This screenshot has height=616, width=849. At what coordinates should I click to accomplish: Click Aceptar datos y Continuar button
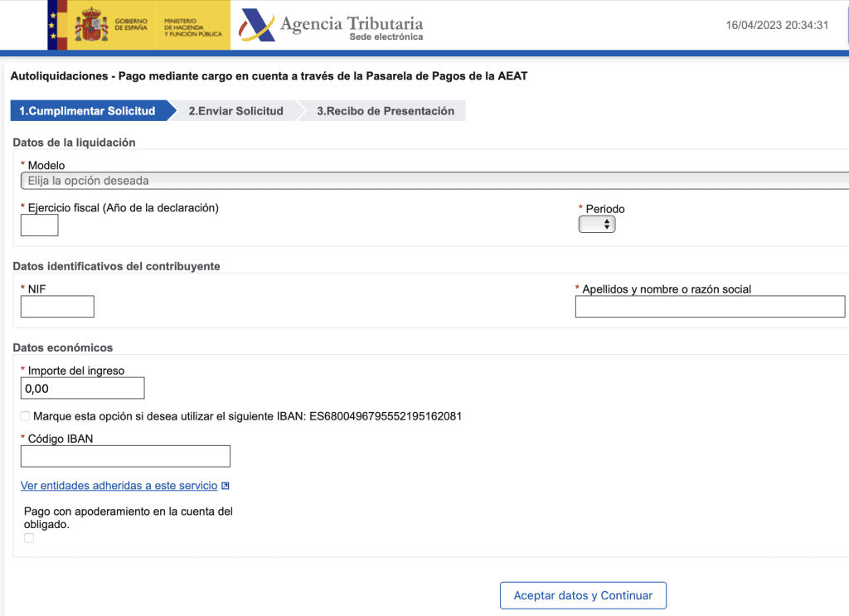tap(583, 595)
